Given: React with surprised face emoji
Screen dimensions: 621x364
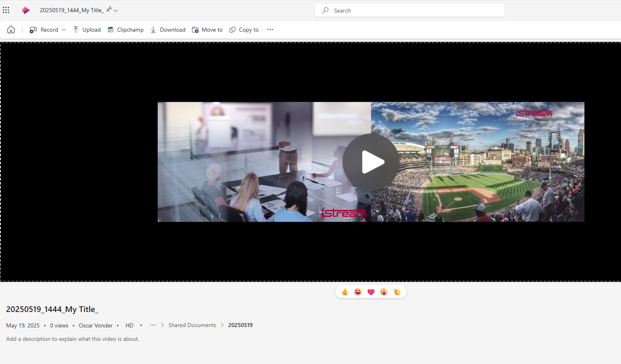Looking at the screenshot, I should [x=384, y=292].
